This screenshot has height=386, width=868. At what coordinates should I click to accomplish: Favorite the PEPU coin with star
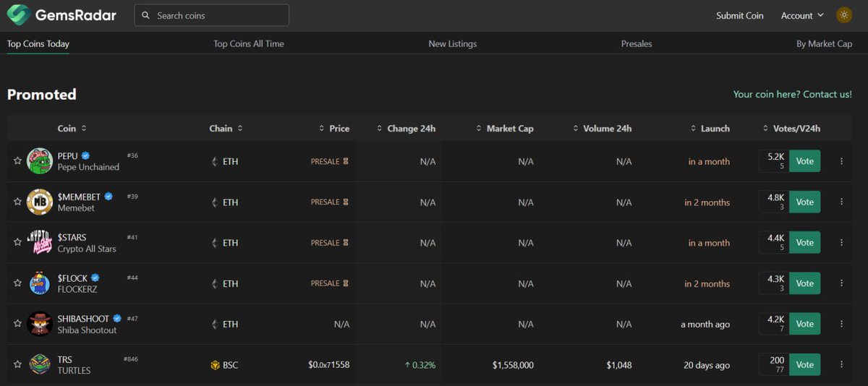click(x=17, y=161)
